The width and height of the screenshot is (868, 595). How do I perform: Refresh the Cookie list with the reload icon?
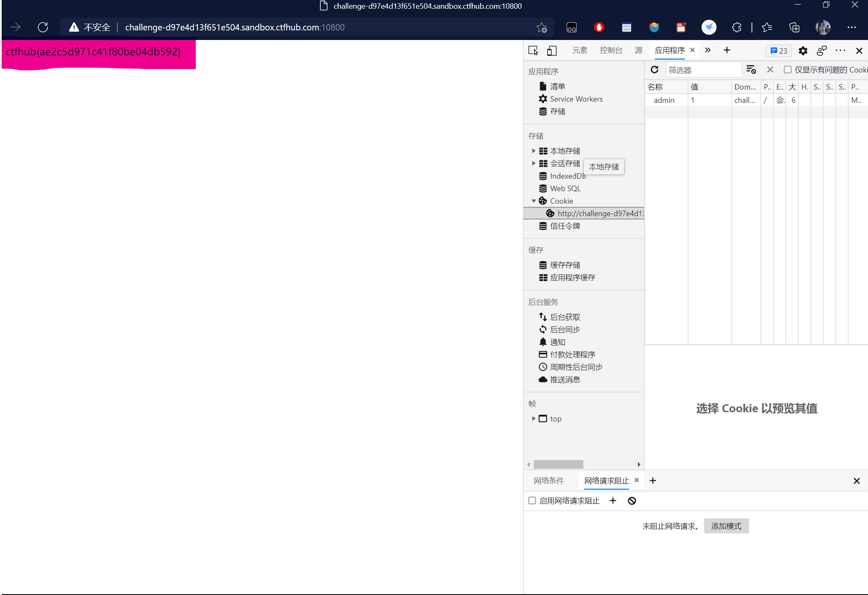point(654,70)
